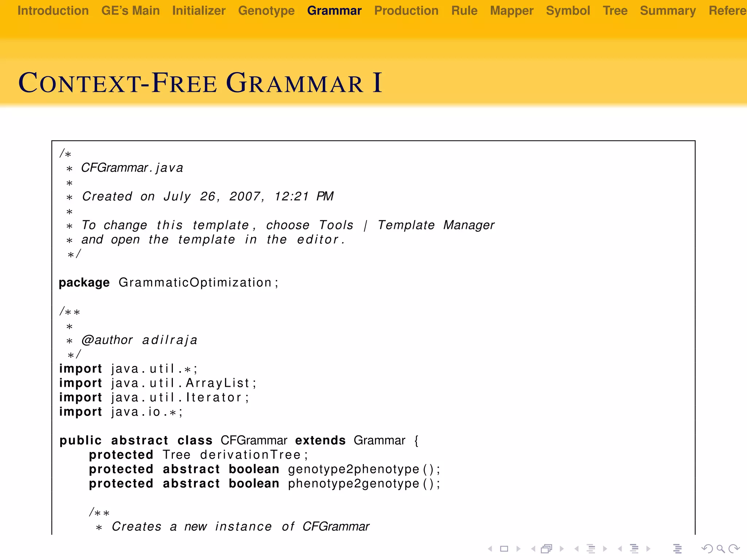This screenshot has height=560, width=747.
Task: Click the 'import java.util.ArrayList;' line
Action: [x=158, y=383]
